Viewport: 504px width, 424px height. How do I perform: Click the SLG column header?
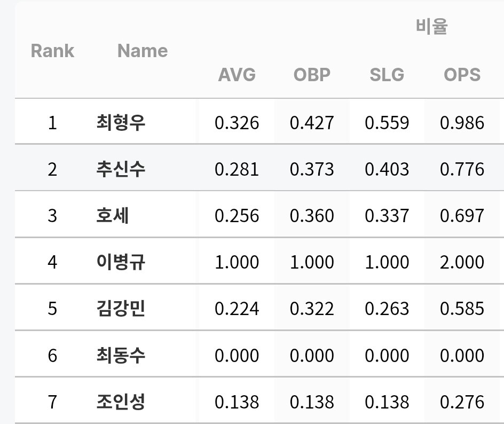(x=387, y=75)
